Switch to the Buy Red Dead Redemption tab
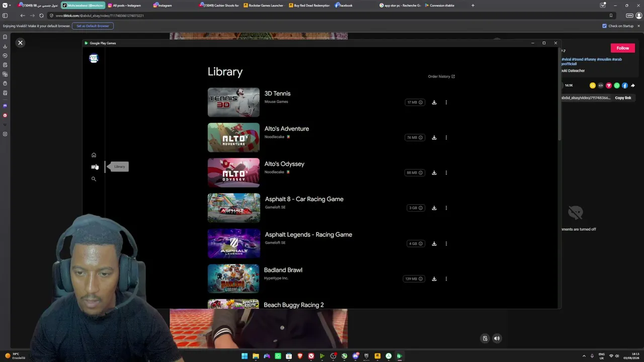The image size is (644, 362). (309, 6)
